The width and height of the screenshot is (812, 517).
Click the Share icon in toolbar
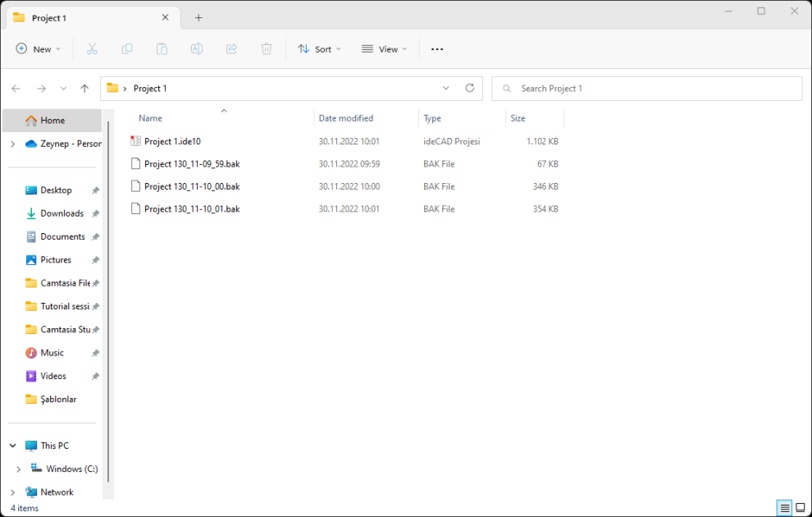[x=231, y=49]
